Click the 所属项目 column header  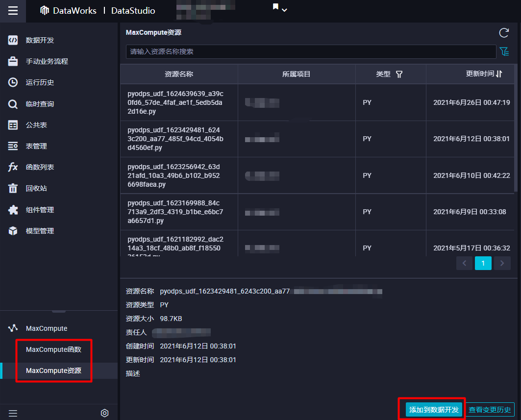[296, 74]
